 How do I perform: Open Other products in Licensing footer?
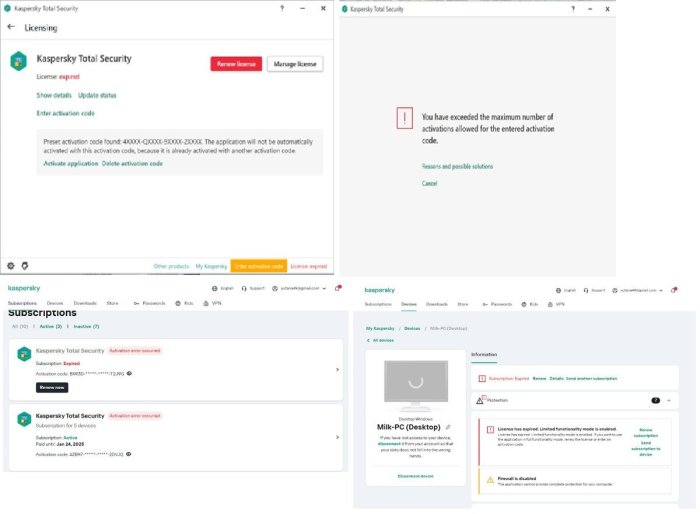(x=171, y=266)
